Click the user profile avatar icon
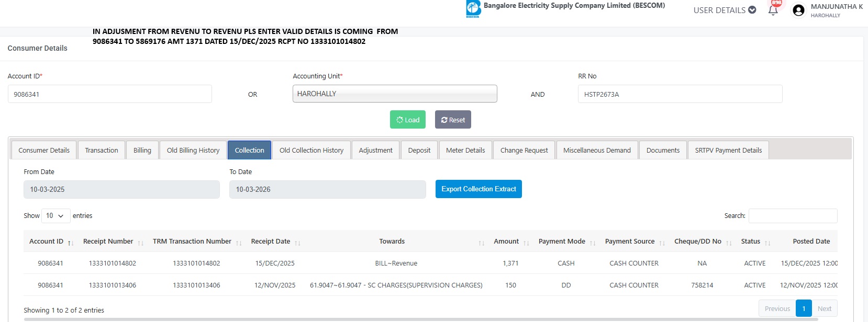The width and height of the screenshot is (868, 322). (x=798, y=10)
